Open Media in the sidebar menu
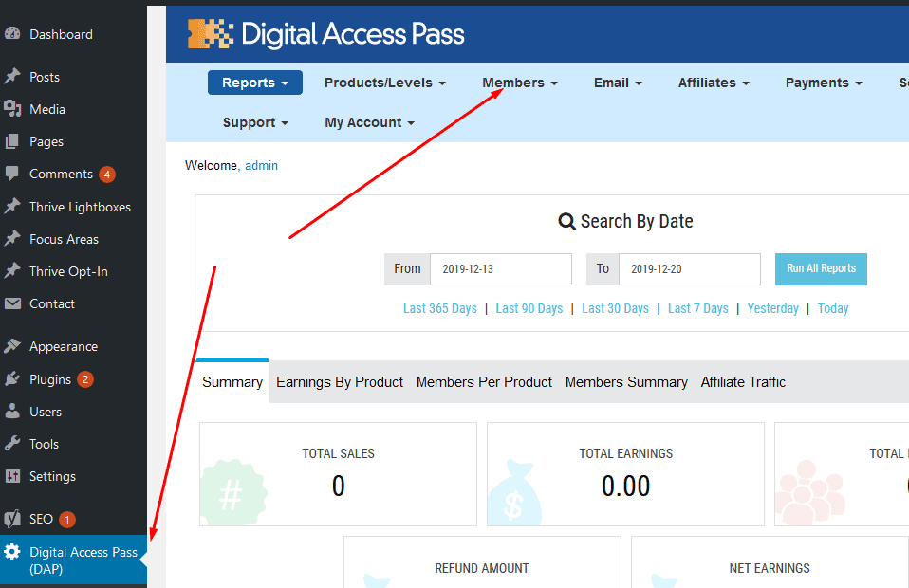 tap(46, 109)
